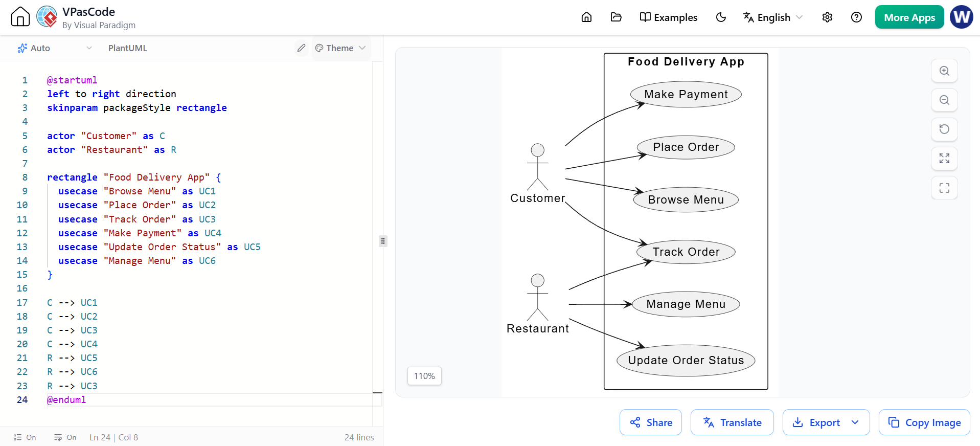The height and width of the screenshot is (446, 980).
Task: Click the panel splitter handle
Action: [x=383, y=241]
